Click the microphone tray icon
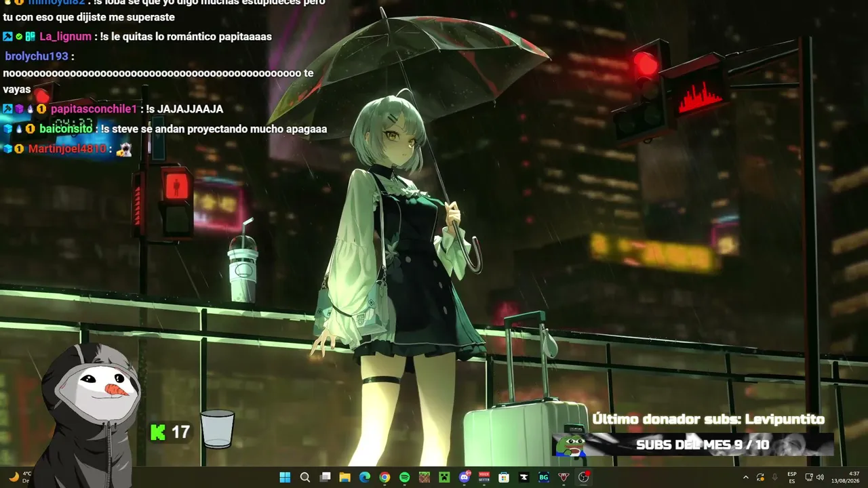Screen dimensions: 868x488 click(774, 477)
